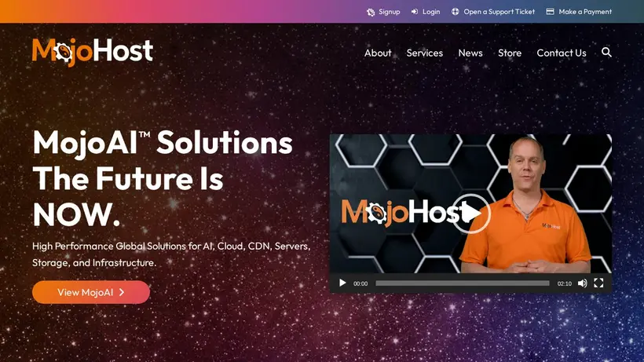
Task: Open the About menu
Action: pos(378,53)
